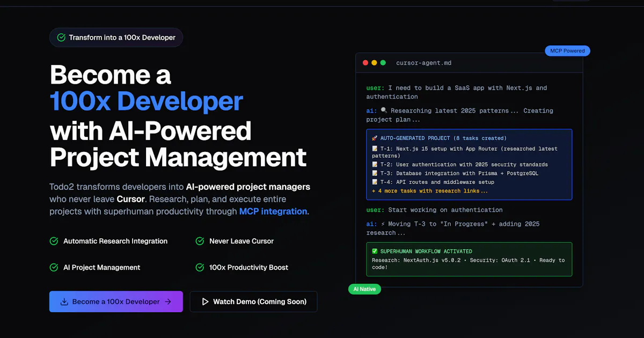This screenshot has width=644, height=338.
Task: Click Project Management headline line
Action: 178,157
